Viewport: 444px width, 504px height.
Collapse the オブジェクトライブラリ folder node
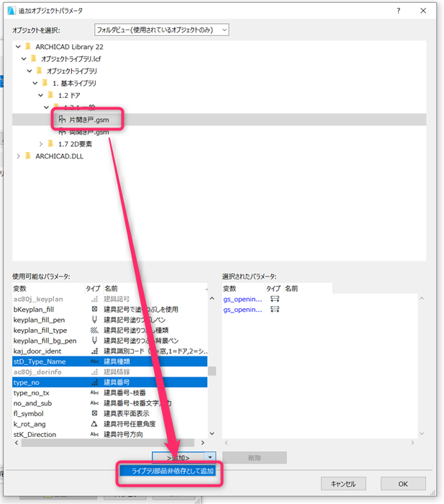pyautogui.click(x=30, y=71)
